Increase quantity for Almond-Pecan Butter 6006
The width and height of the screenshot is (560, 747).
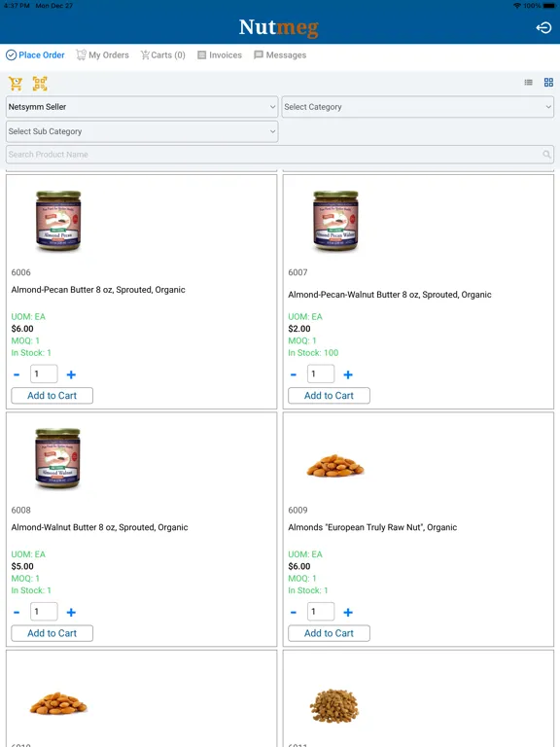click(71, 374)
